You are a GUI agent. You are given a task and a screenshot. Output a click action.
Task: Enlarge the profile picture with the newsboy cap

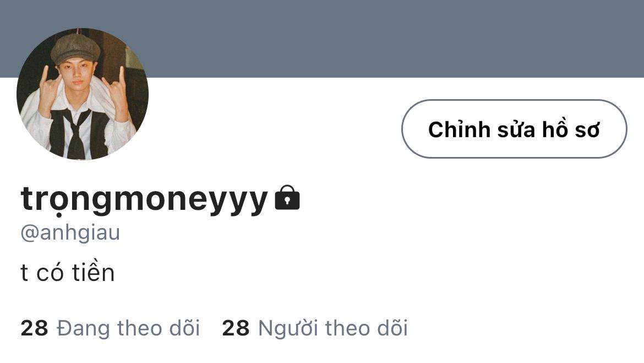click(83, 94)
